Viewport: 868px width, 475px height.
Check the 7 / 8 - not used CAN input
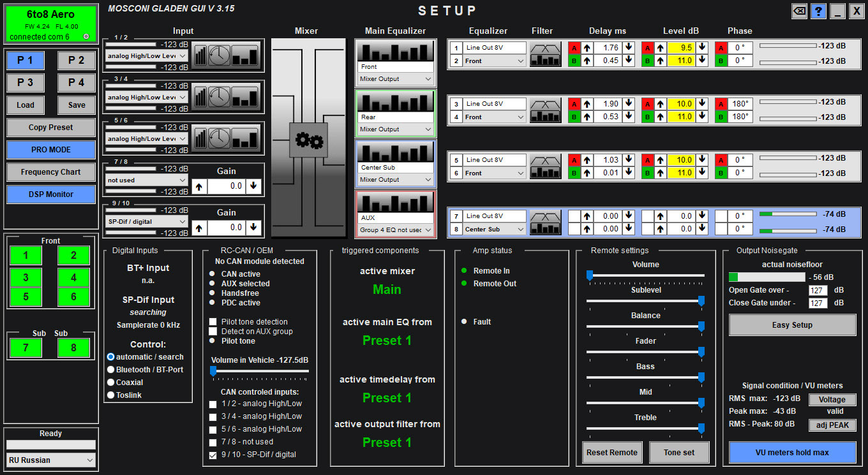click(213, 442)
